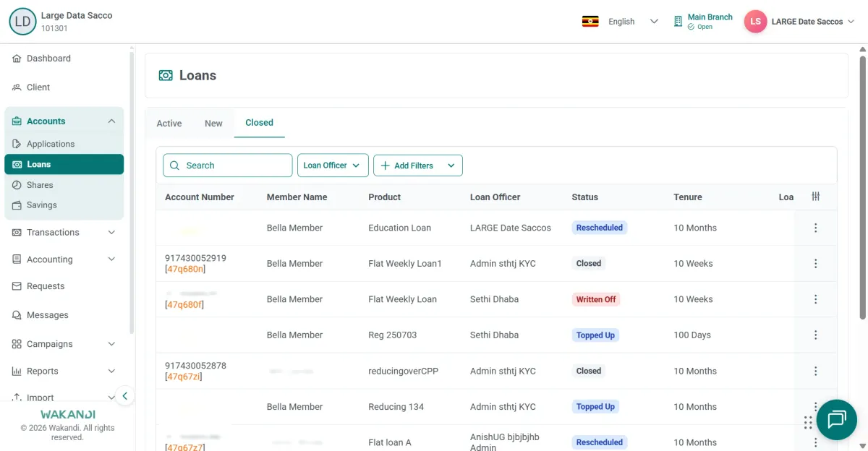Click the Member Name column header

(297, 197)
